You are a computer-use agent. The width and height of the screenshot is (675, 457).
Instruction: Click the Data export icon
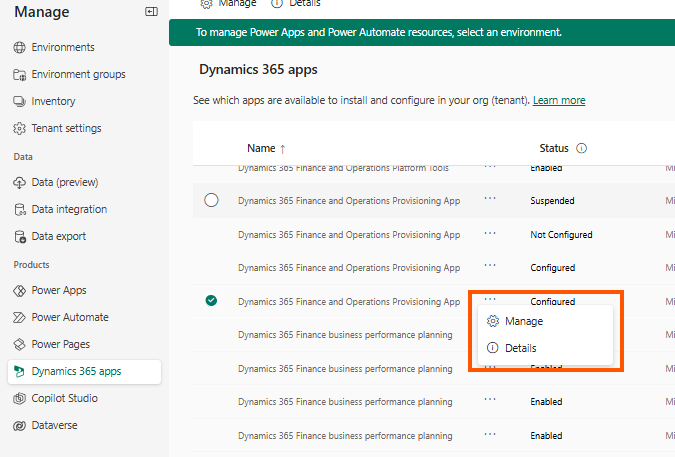coord(19,236)
